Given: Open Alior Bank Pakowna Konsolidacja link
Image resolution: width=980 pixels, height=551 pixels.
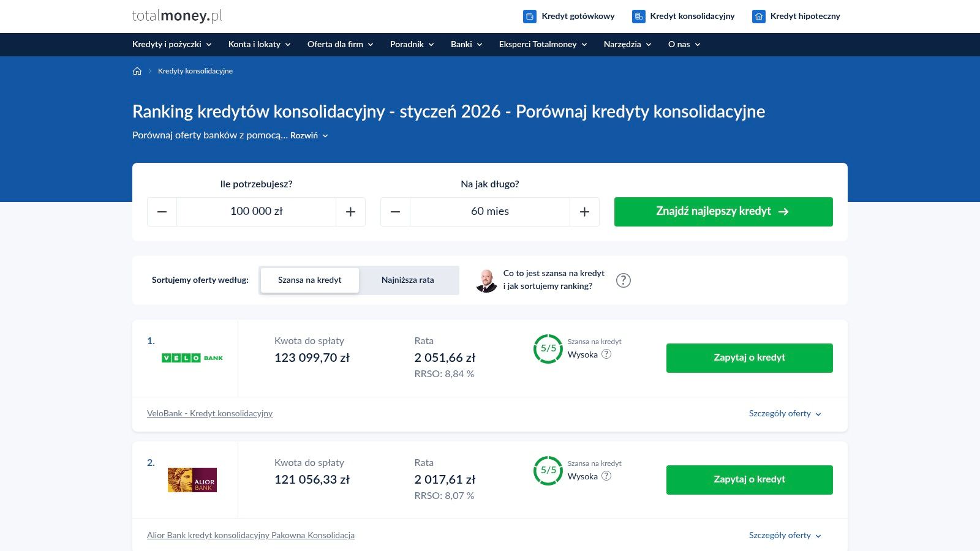Looking at the screenshot, I should [251, 535].
